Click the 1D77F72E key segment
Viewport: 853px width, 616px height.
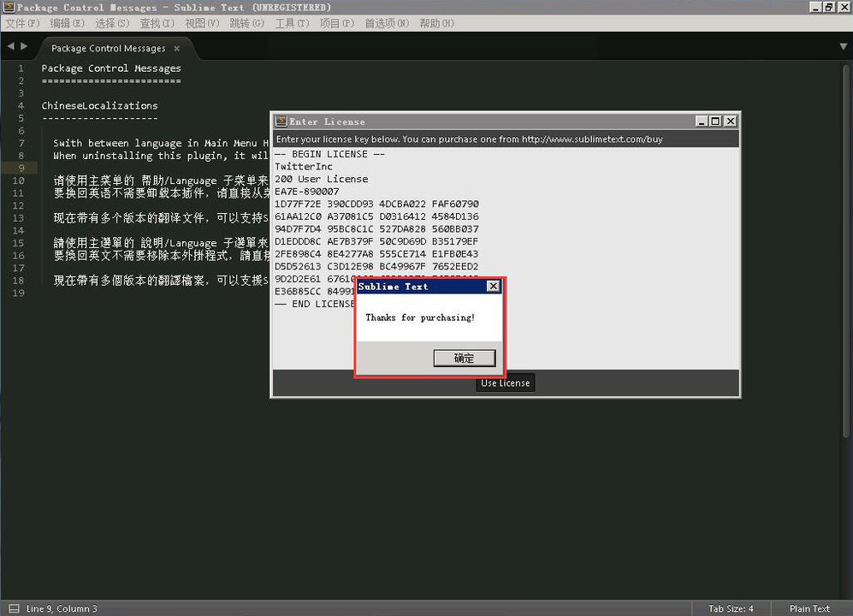[298, 204]
